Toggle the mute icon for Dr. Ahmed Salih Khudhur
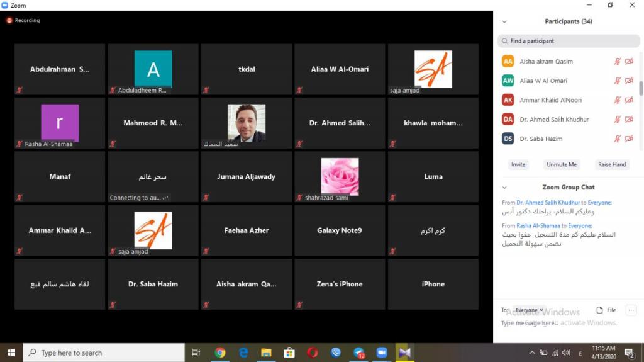Screen dimensions: 644x362 [x=618, y=120]
